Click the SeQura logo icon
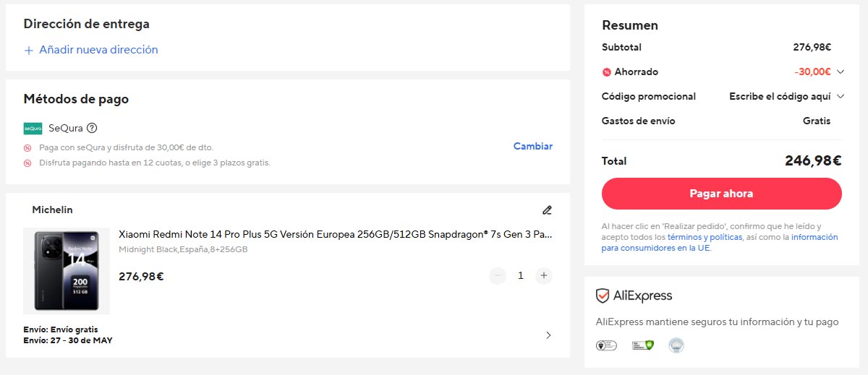The image size is (868, 375). point(33,129)
